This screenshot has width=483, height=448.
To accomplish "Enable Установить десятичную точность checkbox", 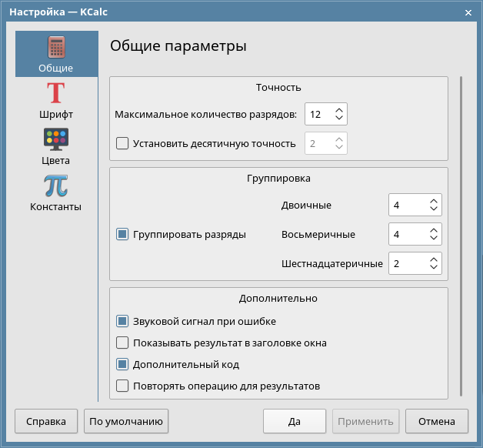I will point(122,143).
